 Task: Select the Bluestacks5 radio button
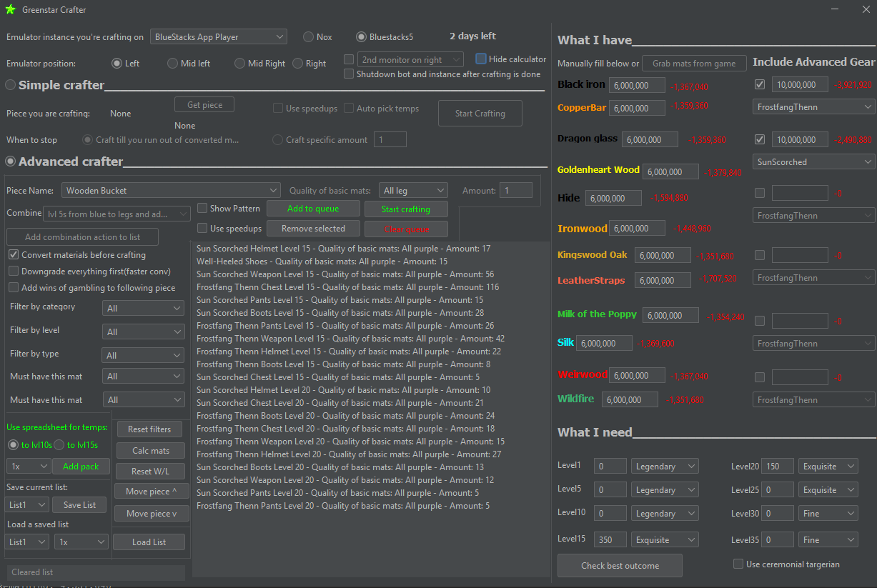click(x=362, y=36)
